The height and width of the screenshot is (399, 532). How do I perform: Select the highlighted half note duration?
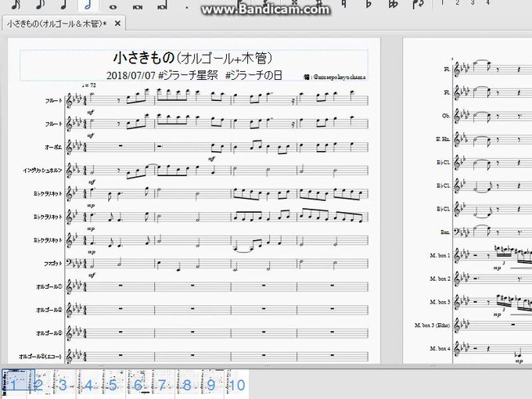click(88, 4)
